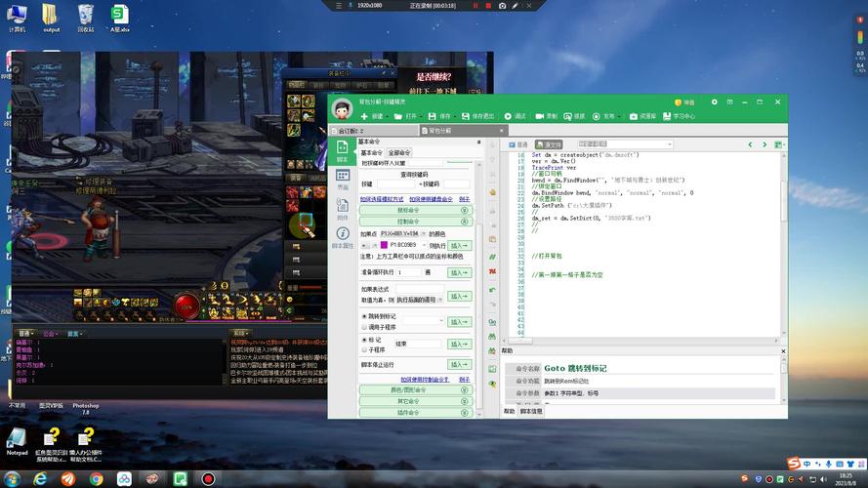Image resolution: width=868 pixels, height=488 pixels.
Task: Open the dropdown arrow next to 保存
Action: coord(453,117)
